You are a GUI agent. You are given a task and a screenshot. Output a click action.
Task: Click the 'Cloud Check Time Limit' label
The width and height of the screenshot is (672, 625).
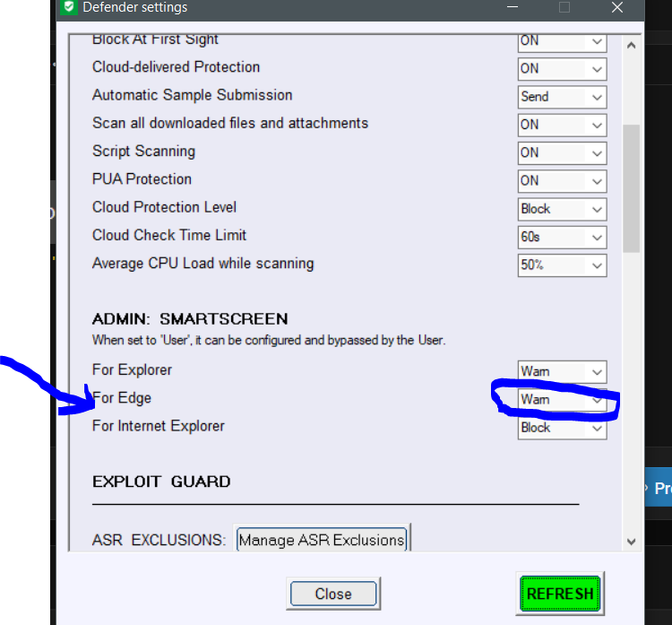click(x=169, y=235)
